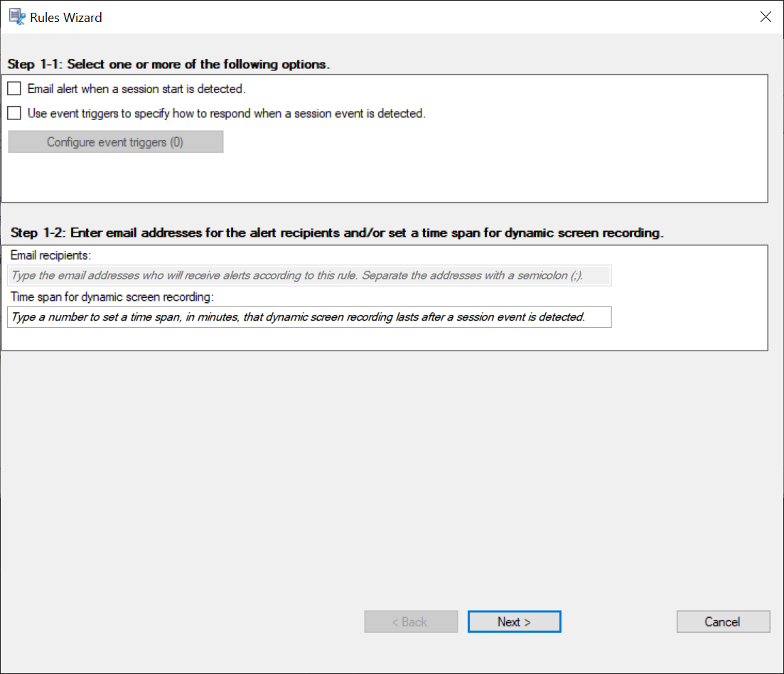Click the Step 1-1 heading text
The height and width of the screenshot is (674, 784).
click(168, 65)
